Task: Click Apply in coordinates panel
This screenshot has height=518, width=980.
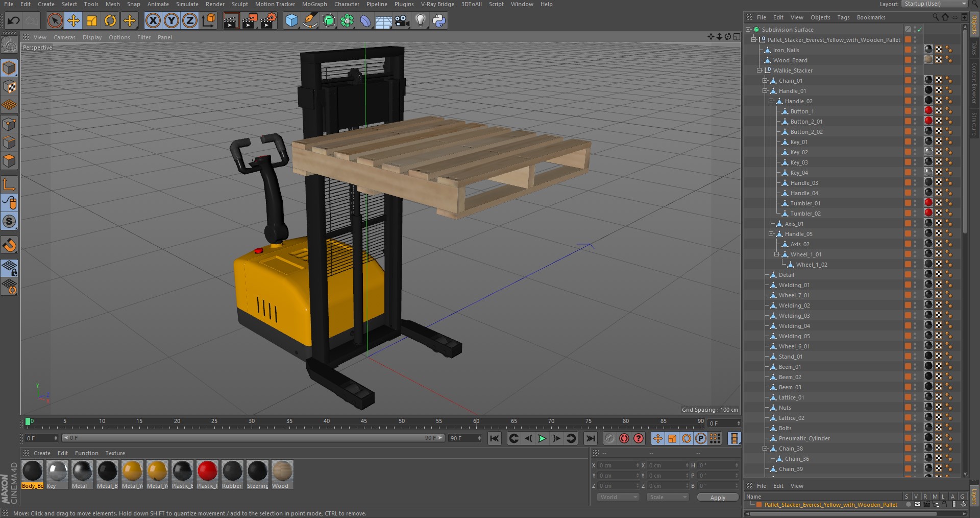Action: point(718,497)
